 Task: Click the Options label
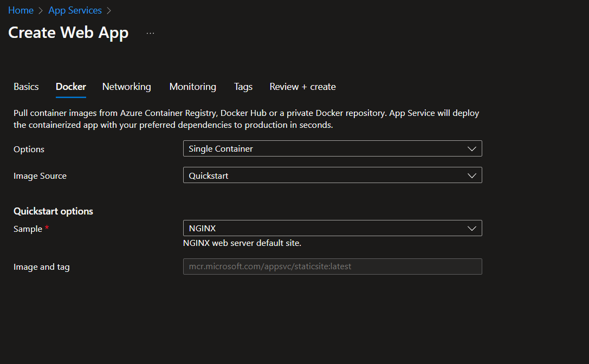29,149
